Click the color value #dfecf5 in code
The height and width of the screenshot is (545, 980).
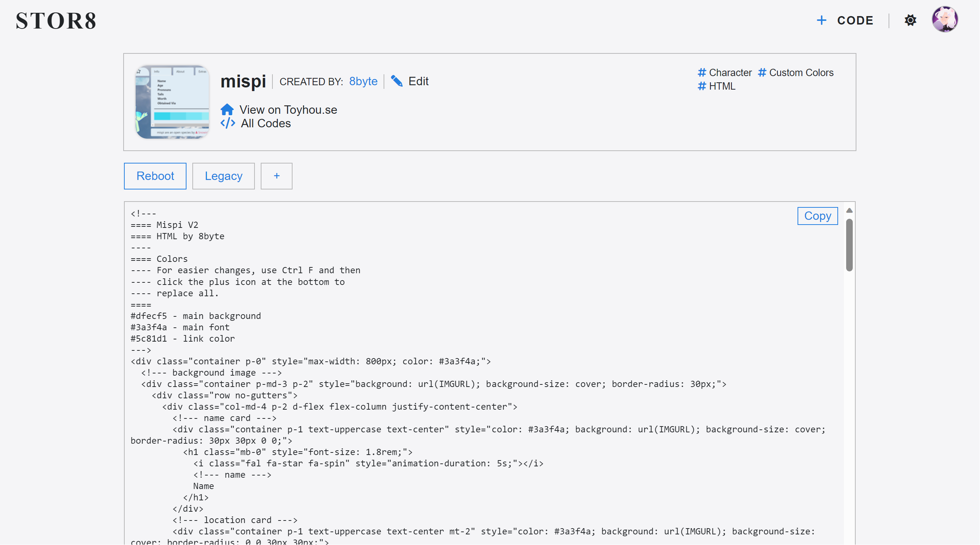point(148,316)
